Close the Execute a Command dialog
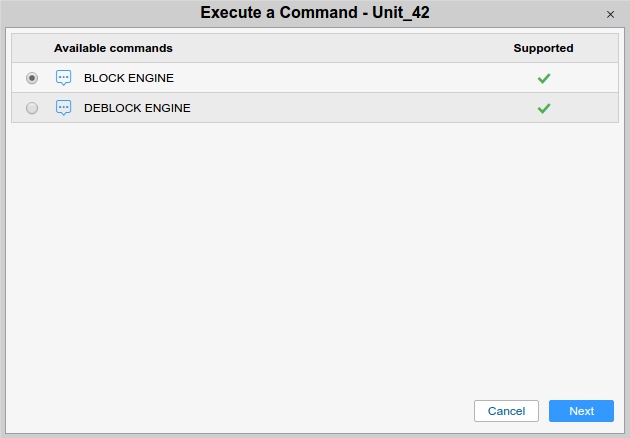Viewport: 630px width, 438px height. click(611, 14)
